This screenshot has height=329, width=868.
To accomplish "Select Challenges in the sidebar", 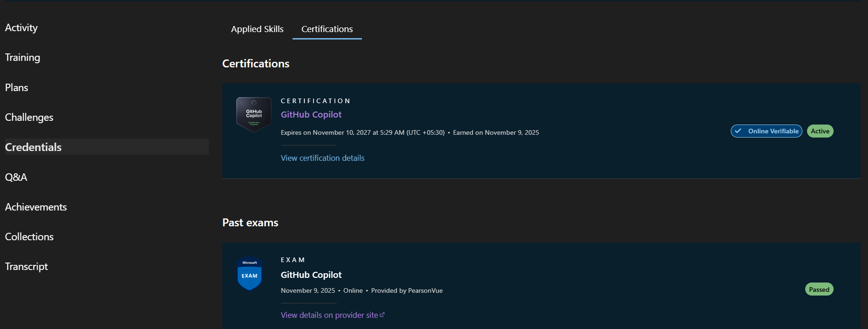I will click(29, 118).
